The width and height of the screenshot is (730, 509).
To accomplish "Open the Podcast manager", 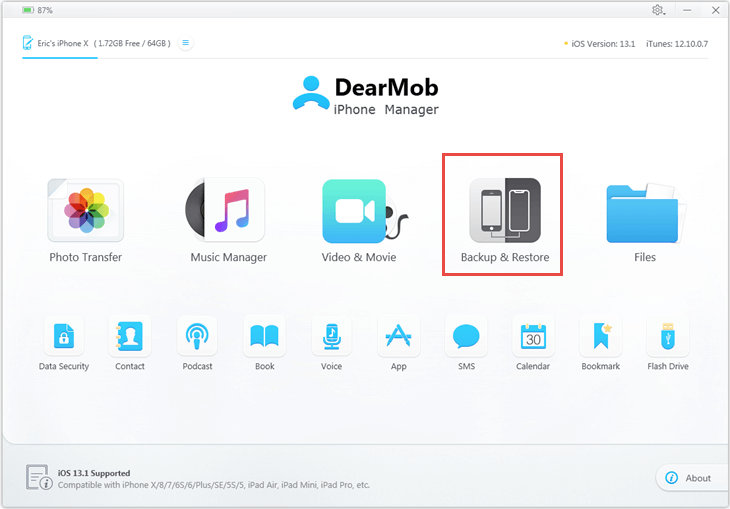I will 198,338.
